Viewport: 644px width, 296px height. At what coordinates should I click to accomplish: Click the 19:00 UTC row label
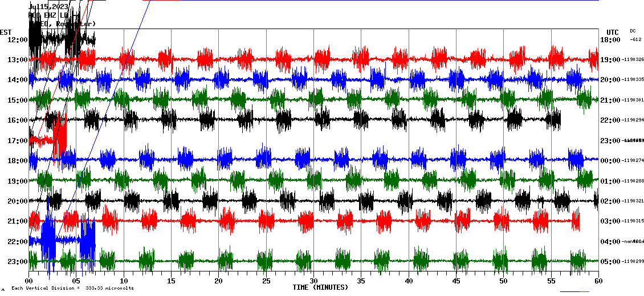click(x=610, y=60)
